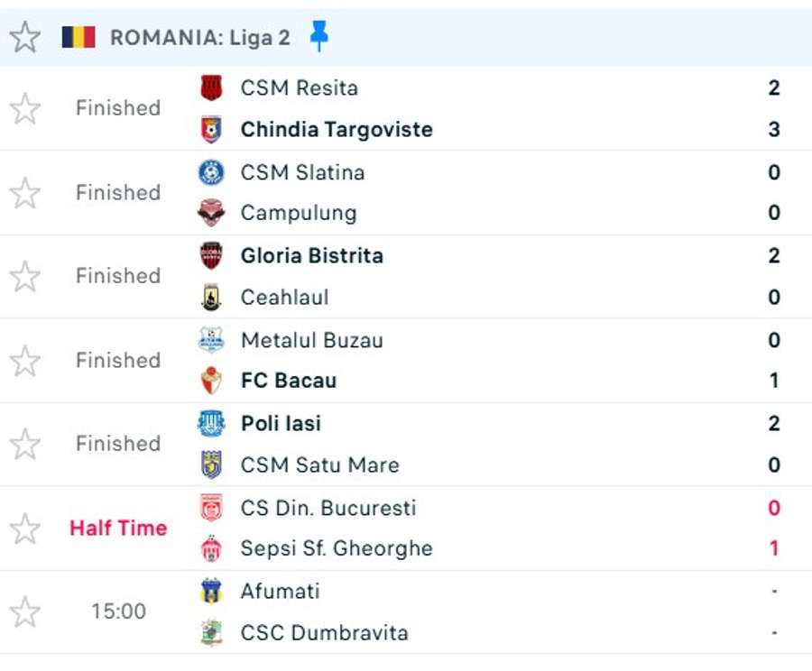Star the Afumati vs CSC Dumbravita match
Screen dimensions: 812x671
(x=25, y=612)
